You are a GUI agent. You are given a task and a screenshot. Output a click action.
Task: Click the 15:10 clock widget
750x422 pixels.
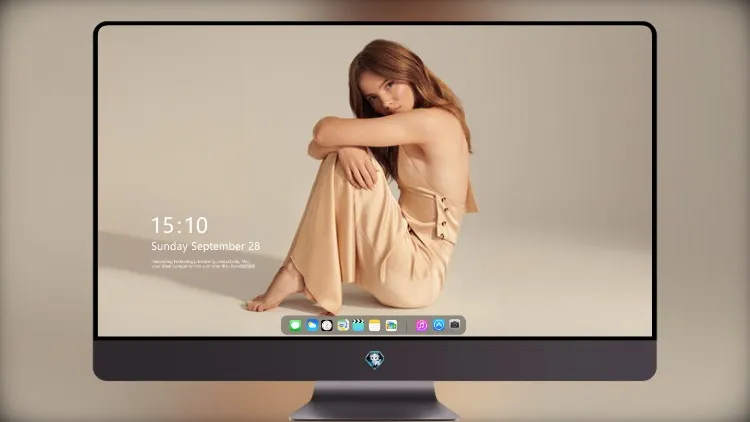[x=179, y=225]
